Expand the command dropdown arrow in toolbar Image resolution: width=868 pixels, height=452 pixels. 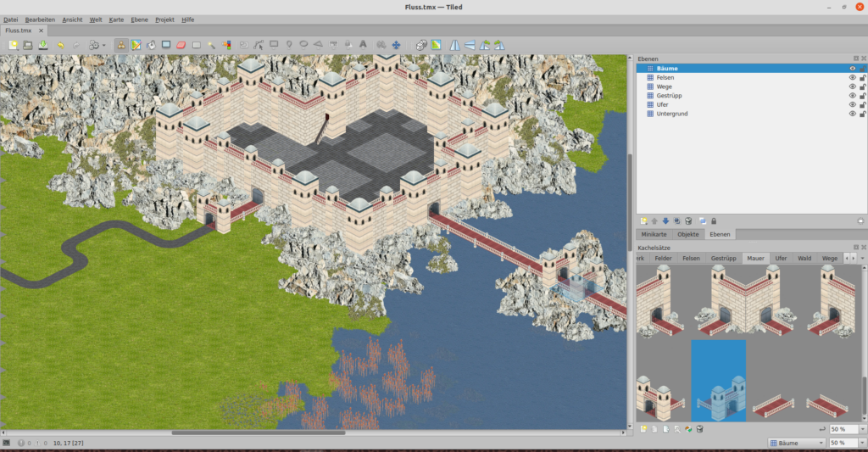tap(103, 44)
